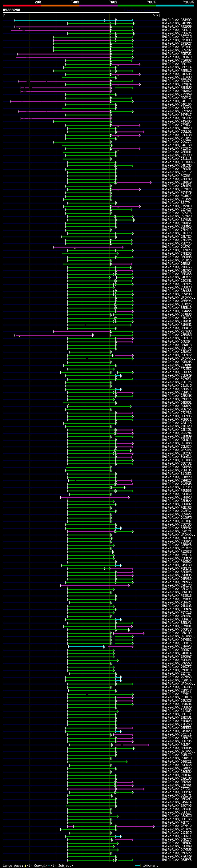Screen dimensions: 197x868
Task: Select the UniRef100_B7FNZ9 label
Action: click(177, 57)
